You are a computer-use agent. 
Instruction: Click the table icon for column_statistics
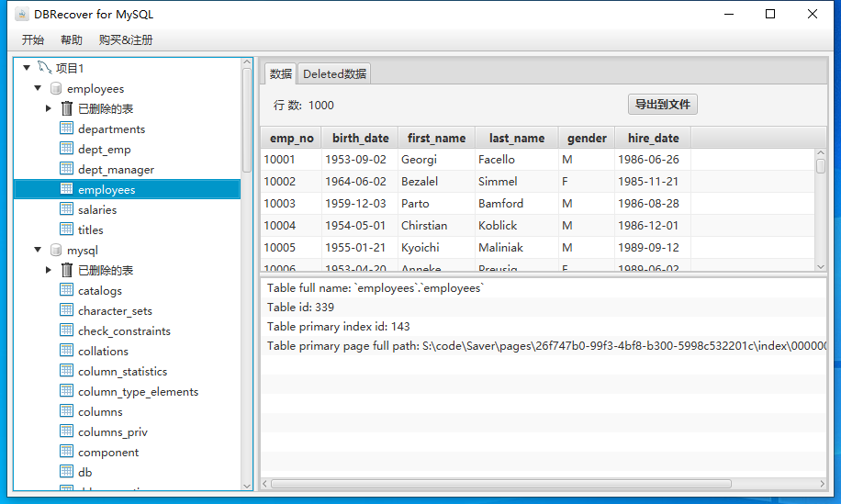click(66, 371)
